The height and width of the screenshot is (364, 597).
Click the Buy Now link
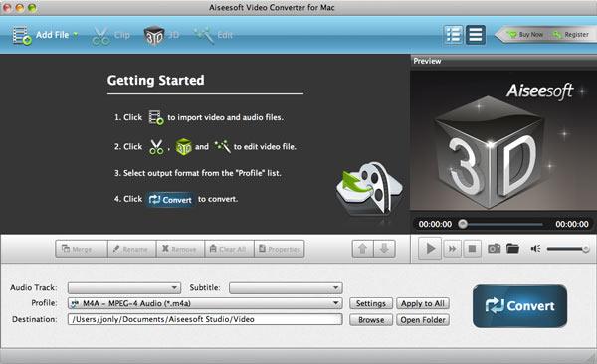(x=526, y=35)
